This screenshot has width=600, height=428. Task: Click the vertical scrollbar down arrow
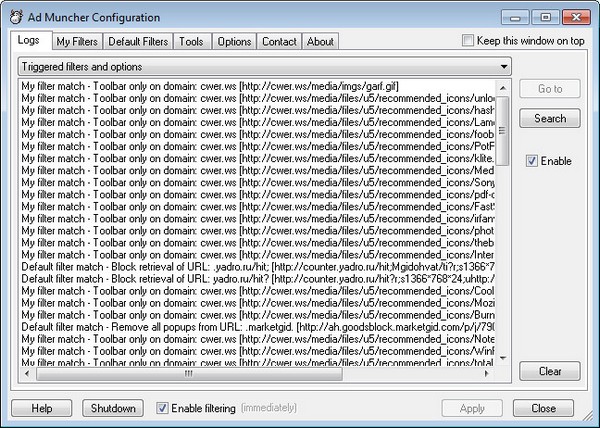coord(502,359)
